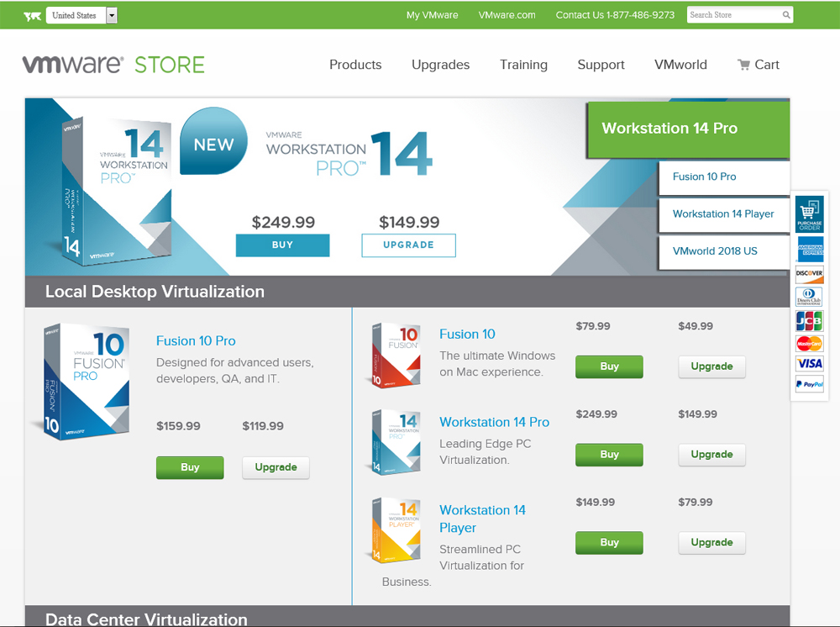Screen dimensions: 840x627
Task: Buy Fusion 10 for $79.99
Action: (x=609, y=366)
